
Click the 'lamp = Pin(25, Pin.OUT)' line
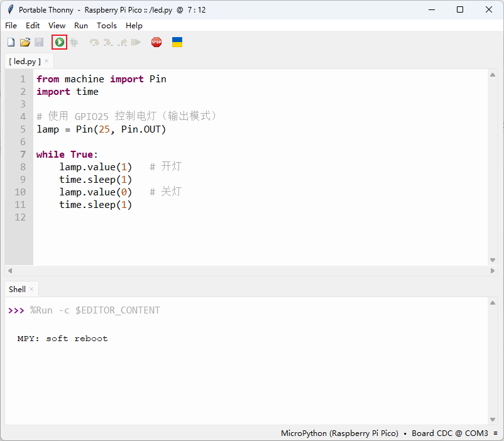click(x=101, y=129)
